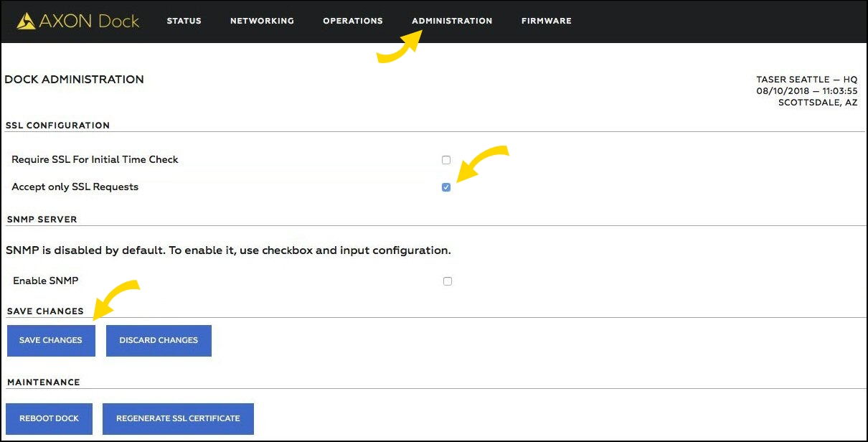The height and width of the screenshot is (442, 868).
Task: Click the SSL Configuration section heading
Action: [57, 126]
